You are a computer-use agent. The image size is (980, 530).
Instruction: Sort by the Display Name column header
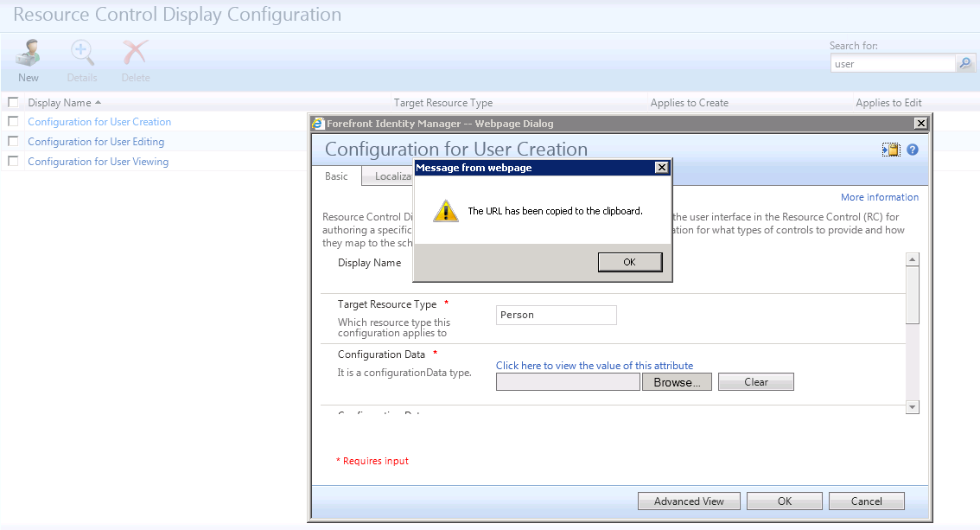pyautogui.click(x=60, y=103)
